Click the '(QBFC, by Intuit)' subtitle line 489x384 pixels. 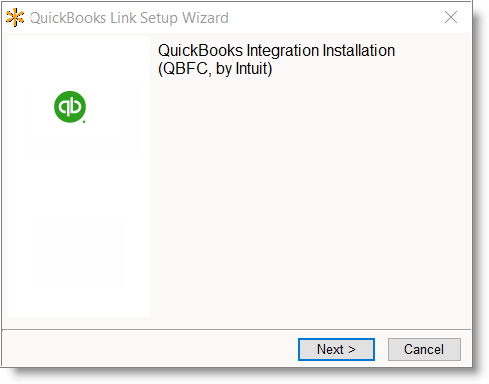tap(215, 69)
